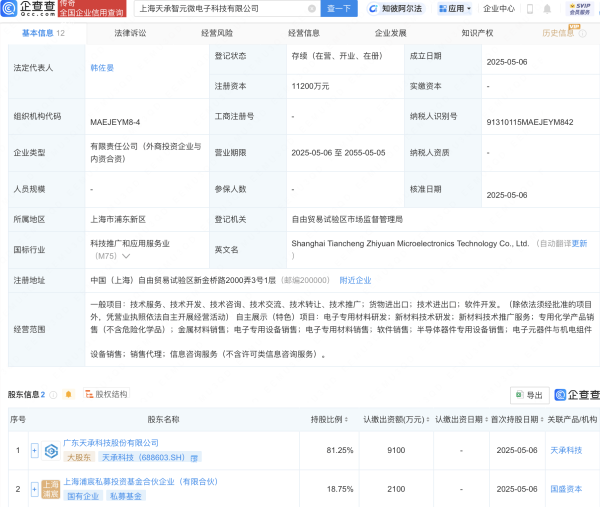600x507 pixels.
Task: Expand row 2 上海浦宸 plus toggle
Action: 34,489
